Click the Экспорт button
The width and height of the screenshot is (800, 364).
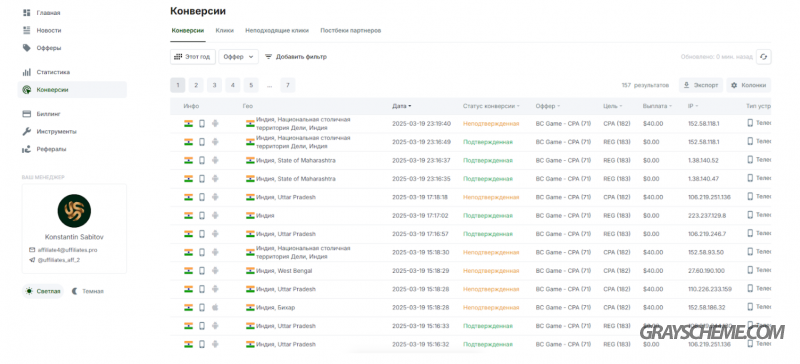pyautogui.click(x=701, y=85)
